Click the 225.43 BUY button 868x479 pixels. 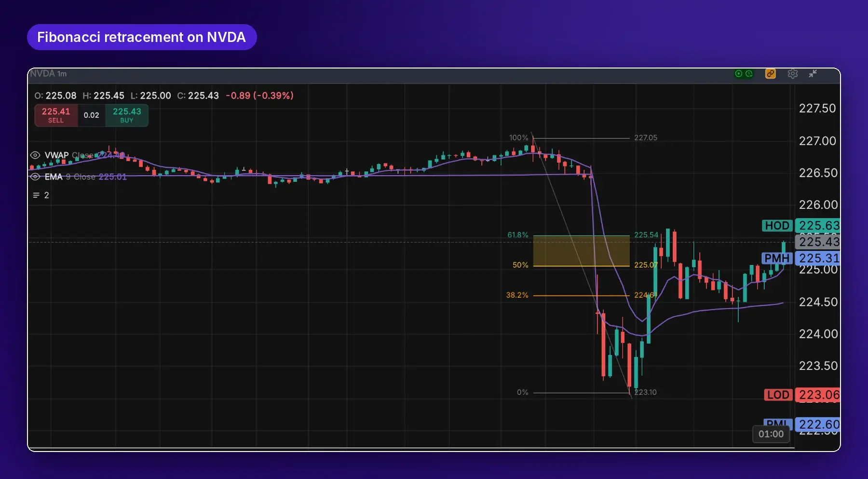coord(127,115)
